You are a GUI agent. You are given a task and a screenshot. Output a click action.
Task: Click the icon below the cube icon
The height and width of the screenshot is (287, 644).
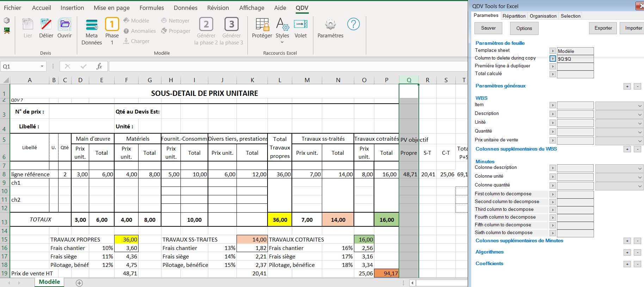point(7,31)
